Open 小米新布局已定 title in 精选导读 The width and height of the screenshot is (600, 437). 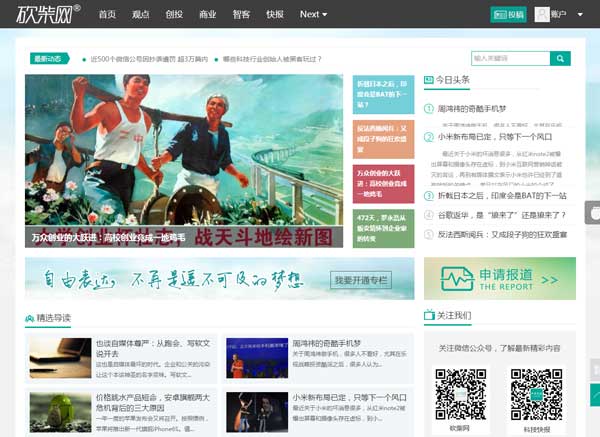[x=350, y=398]
